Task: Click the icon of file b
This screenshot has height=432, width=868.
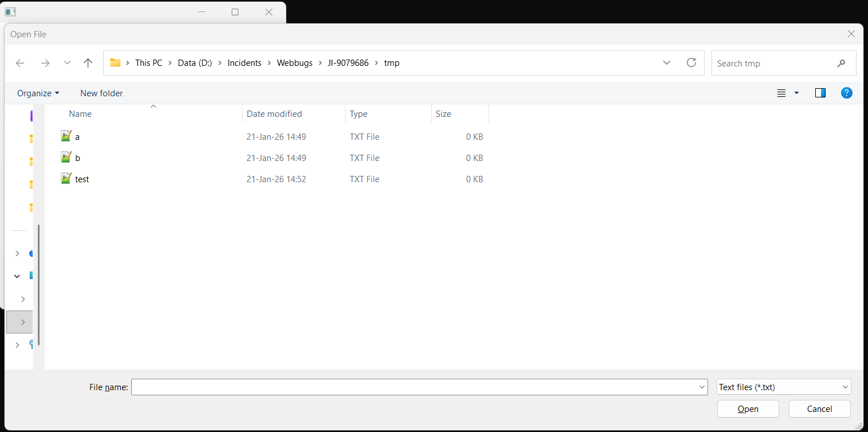Action: pos(66,158)
